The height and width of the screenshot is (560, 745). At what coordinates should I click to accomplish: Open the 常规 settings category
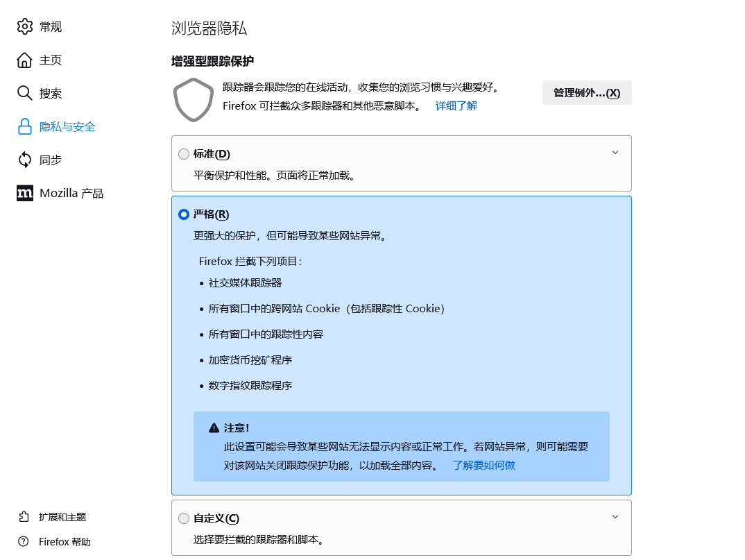[x=51, y=26]
